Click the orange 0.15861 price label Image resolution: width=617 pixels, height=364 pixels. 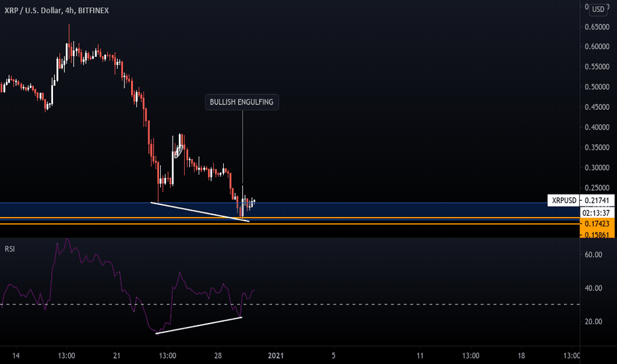596,235
